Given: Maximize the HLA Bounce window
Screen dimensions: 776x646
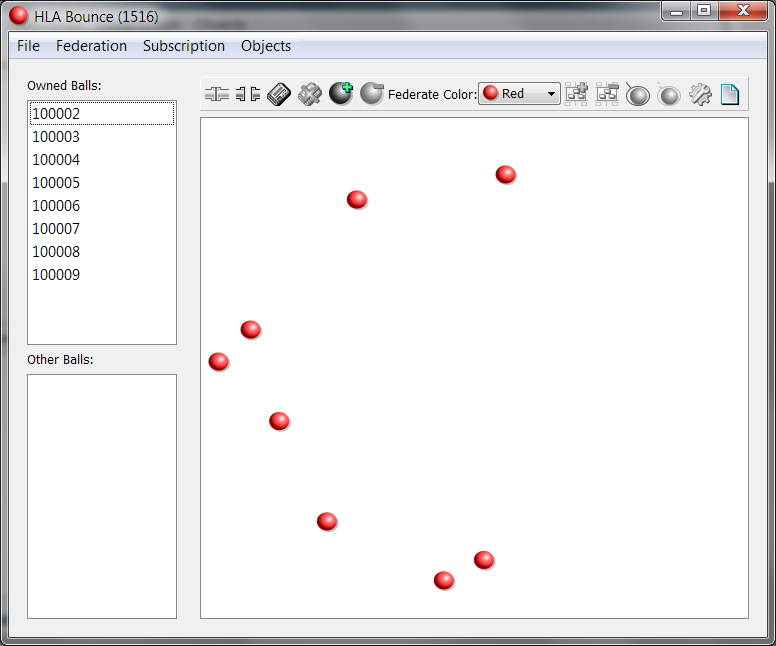Looking at the screenshot, I should tap(704, 10).
